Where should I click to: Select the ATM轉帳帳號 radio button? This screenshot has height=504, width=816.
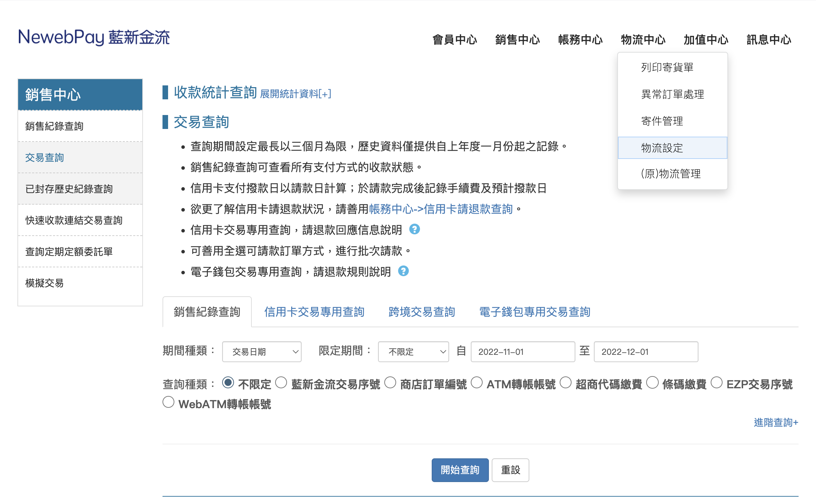(477, 383)
